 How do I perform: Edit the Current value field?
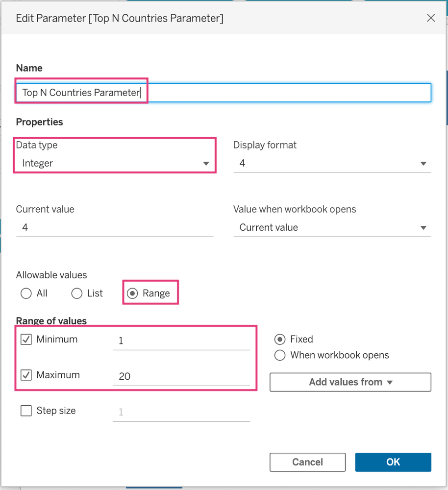[115, 227]
